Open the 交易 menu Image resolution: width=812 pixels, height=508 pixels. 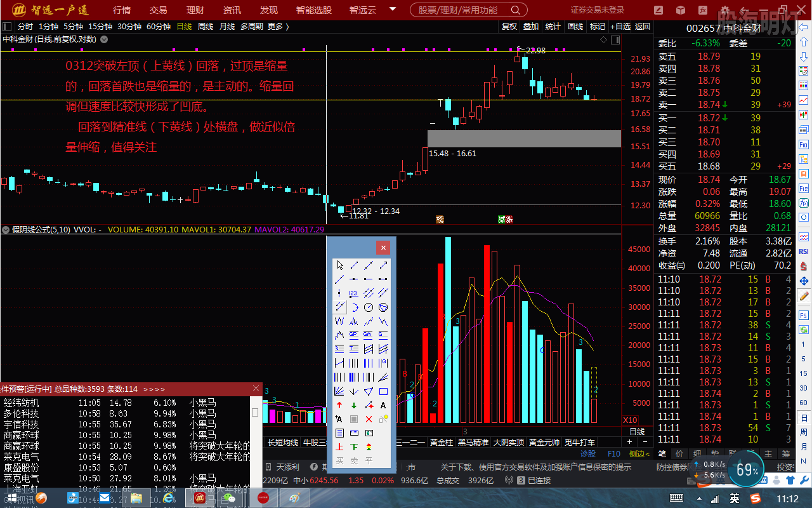click(x=159, y=10)
